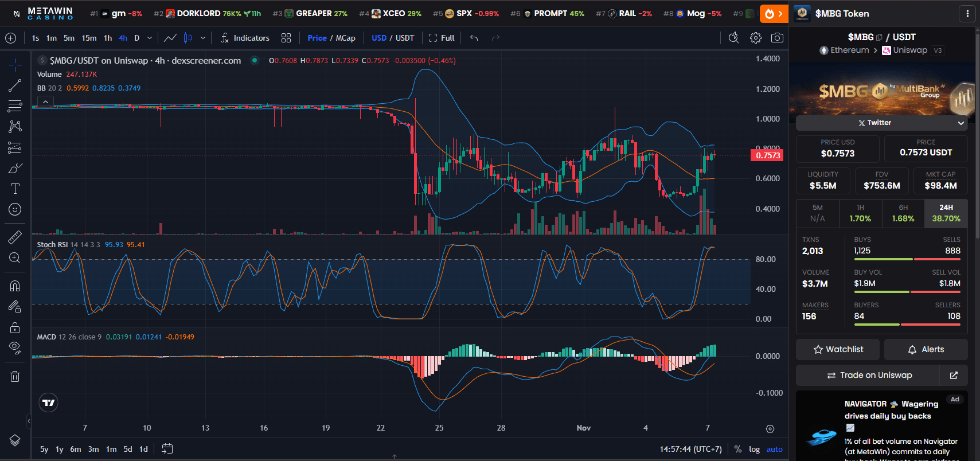
Task: Add token to Watchlist
Action: click(838, 349)
